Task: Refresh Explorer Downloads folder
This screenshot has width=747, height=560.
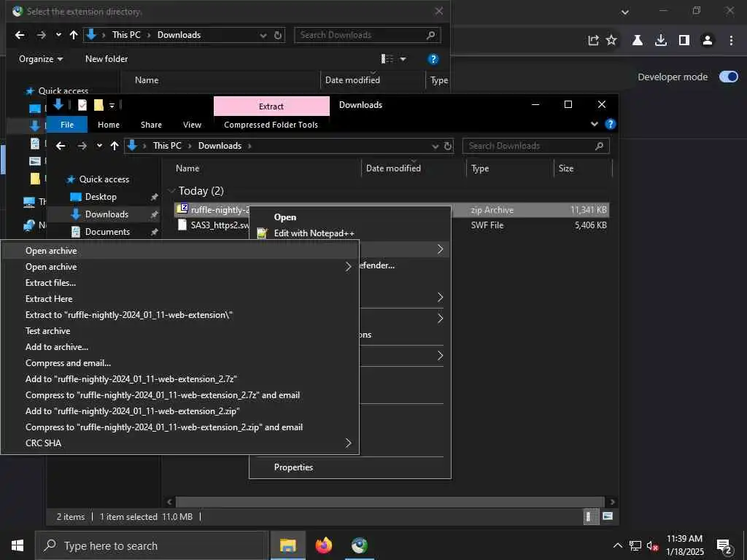Action: tap(447, 146)
